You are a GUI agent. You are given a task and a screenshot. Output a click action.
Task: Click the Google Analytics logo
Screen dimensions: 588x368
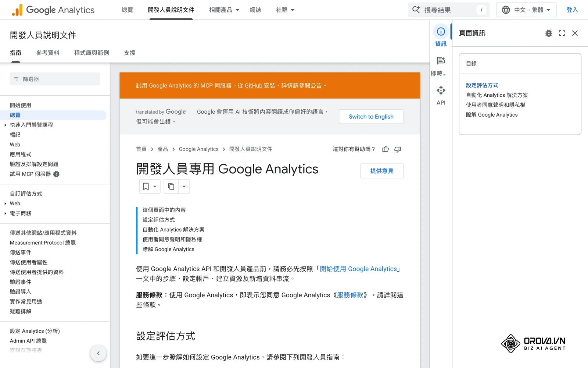point(53,10)
